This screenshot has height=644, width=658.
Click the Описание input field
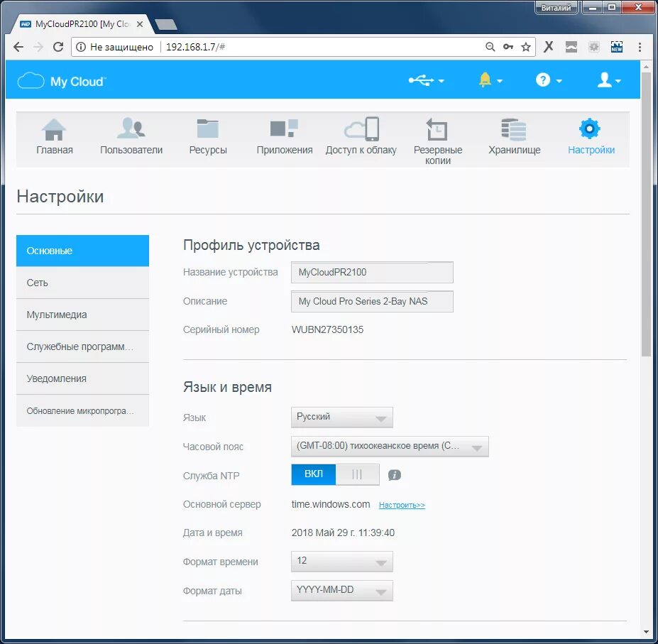372,301
